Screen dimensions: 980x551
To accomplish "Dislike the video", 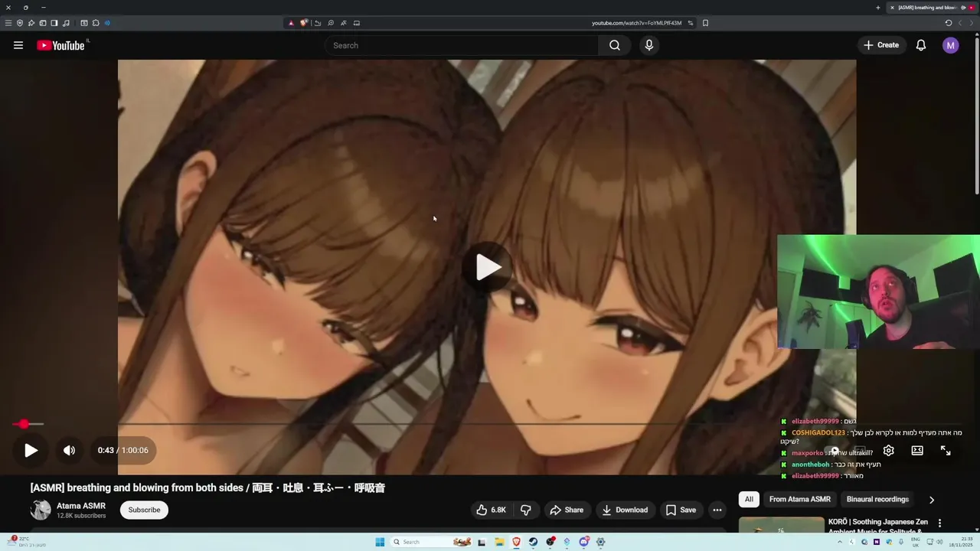I will 525,510.
